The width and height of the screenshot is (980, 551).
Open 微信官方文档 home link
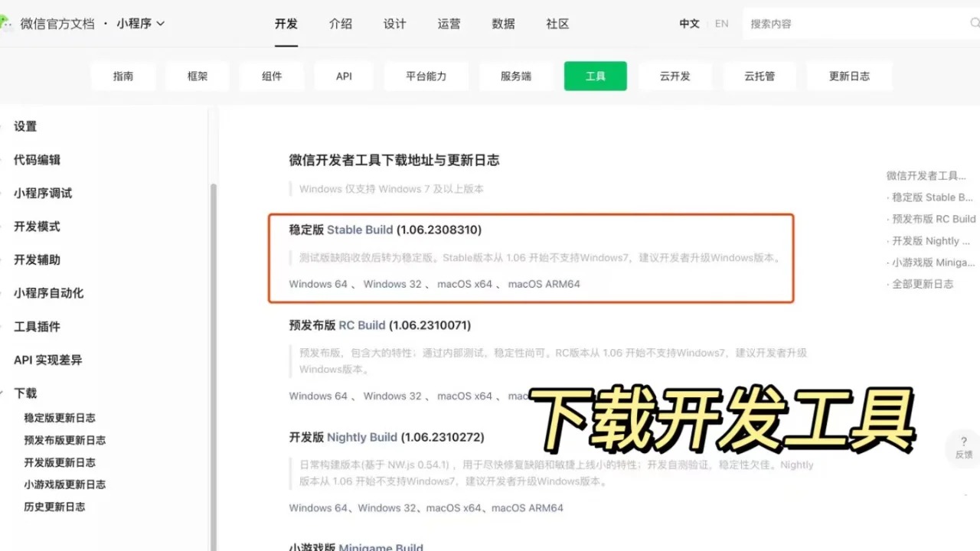[x=57, y=24]
